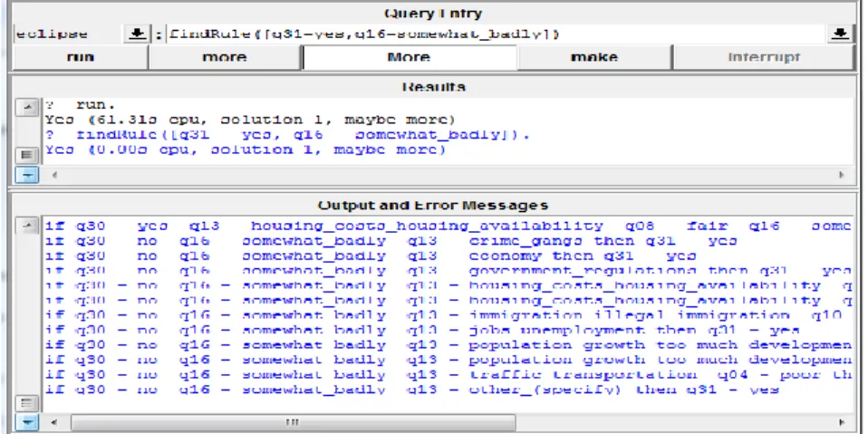Output panel: click scroll-up arrow
The height and width of the screenshot is (434, 868).
pyautogui.click(x=26, y=226)
